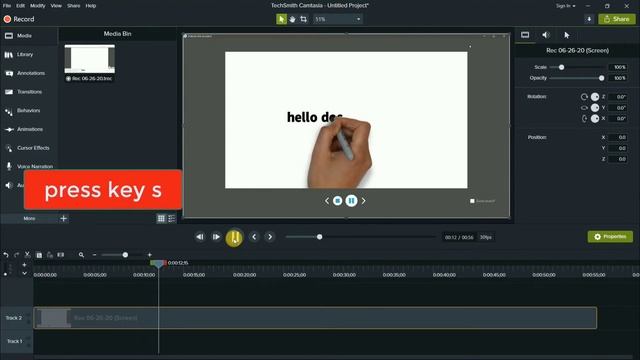The image size is (640, 360).
Task: Add a new track with plus icon
Action: pyautogui.click(x=24, y=265)
